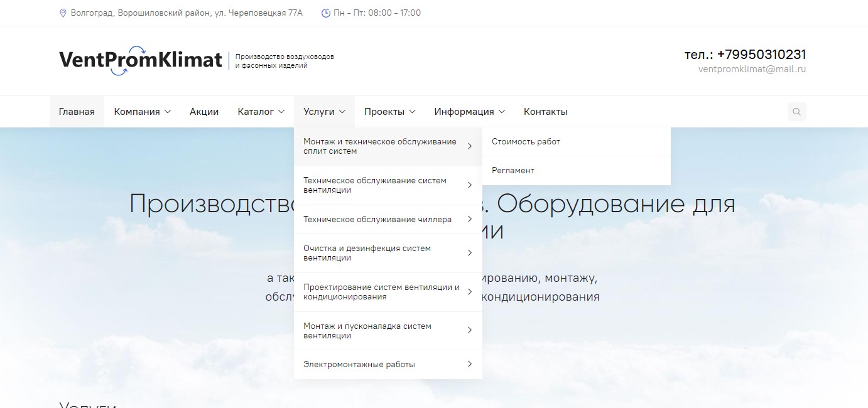868x408 pixels.
Task: Select Проектирование систем вентиляции и кондиционирования
Action: point(381,292)
